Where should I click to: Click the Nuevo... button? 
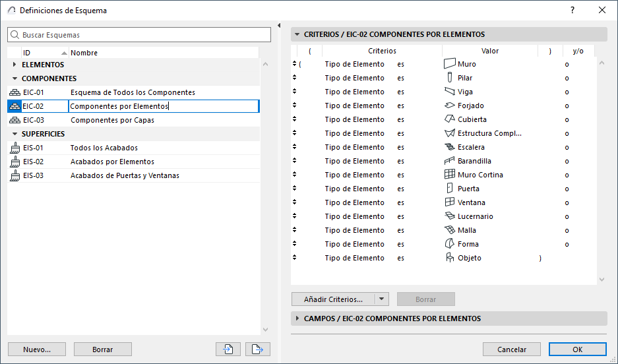tap(36, 349)
